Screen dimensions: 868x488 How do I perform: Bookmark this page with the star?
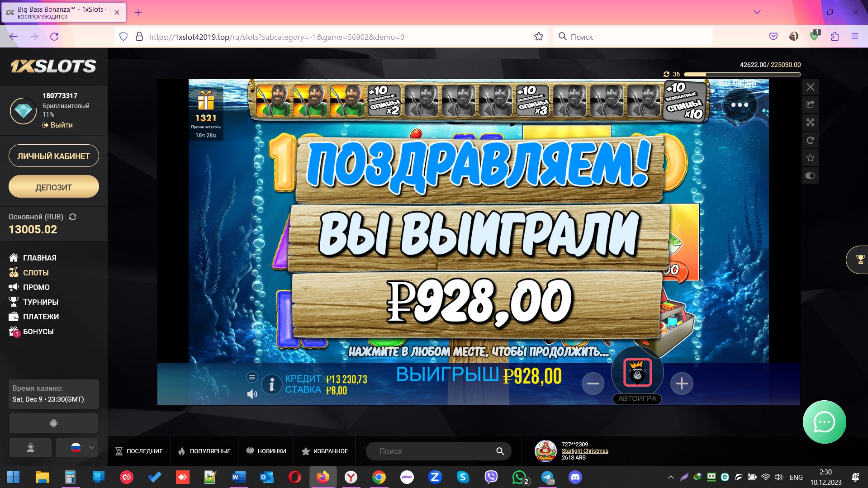[x=538, y=37]
